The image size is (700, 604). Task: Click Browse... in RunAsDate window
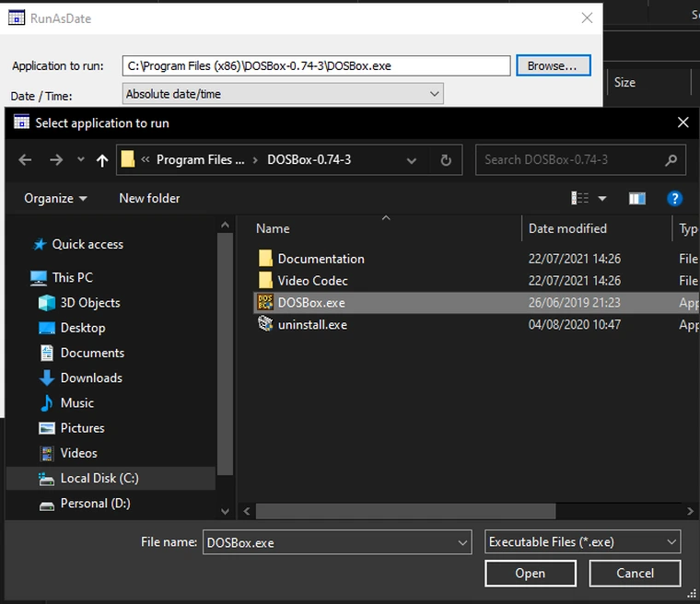[554, 65]
